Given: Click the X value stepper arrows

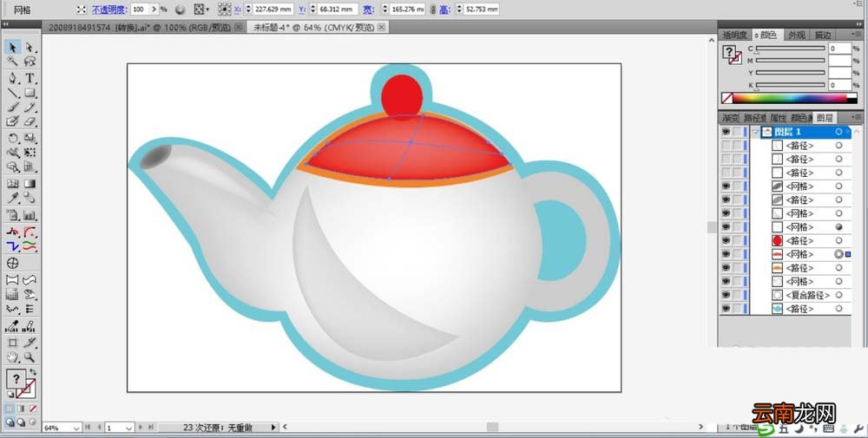Looking at the screenshot, I should point(247,10).
